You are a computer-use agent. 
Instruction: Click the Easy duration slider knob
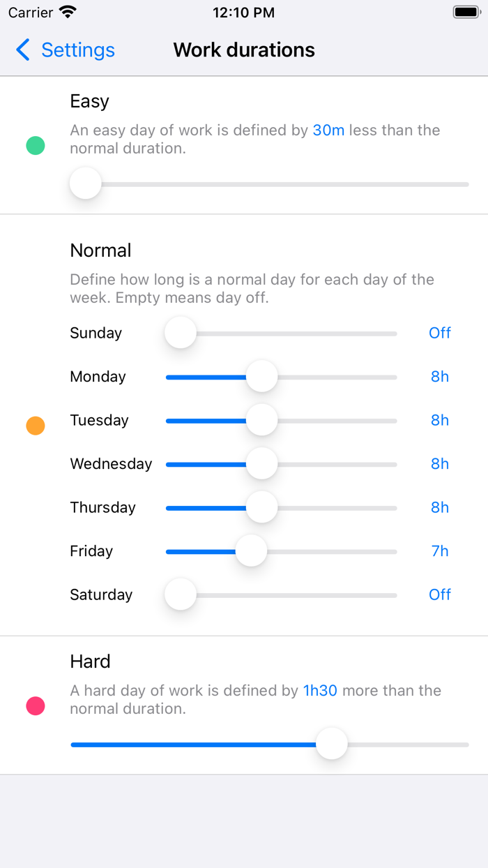86,184
